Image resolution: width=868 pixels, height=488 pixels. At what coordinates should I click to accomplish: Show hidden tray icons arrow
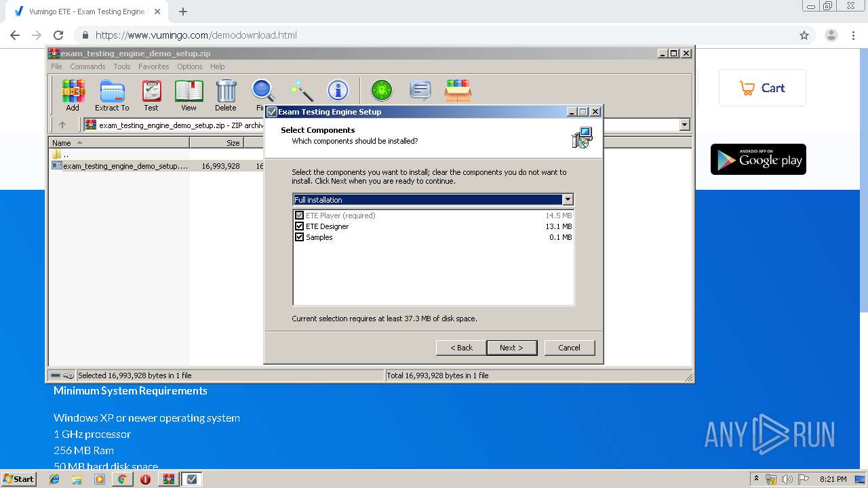pos(756,479)
